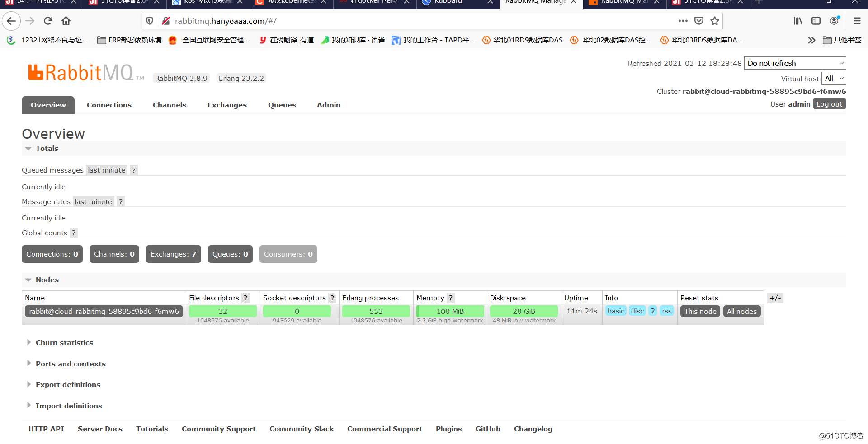
Task: Open the HTTP API footer link
Action: [x=46, y=429]
